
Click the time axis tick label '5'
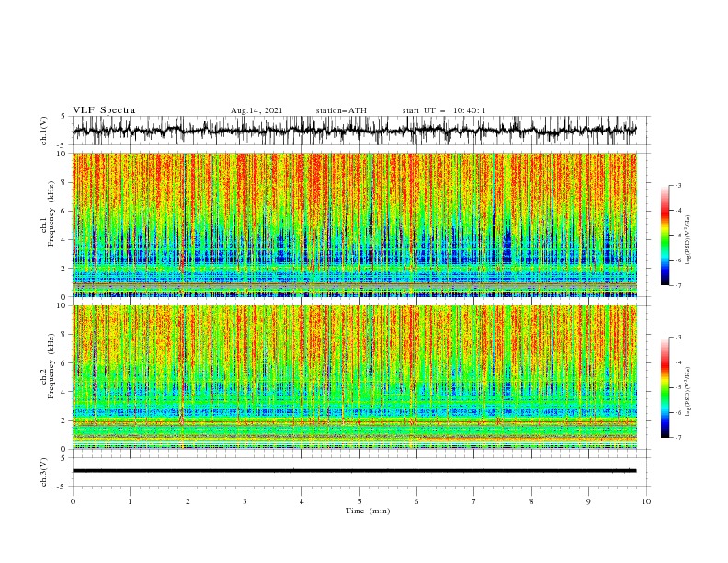pos(359,501)
